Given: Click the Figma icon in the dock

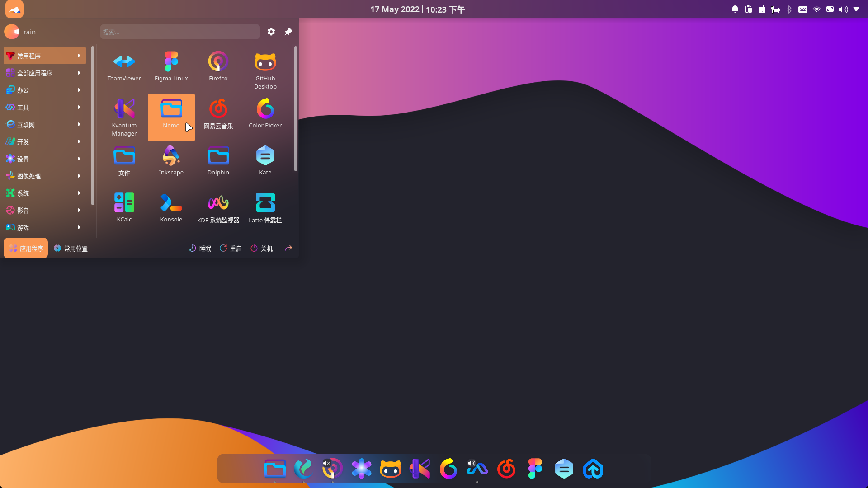Looking at the screenshot, I should coord(535,469).
